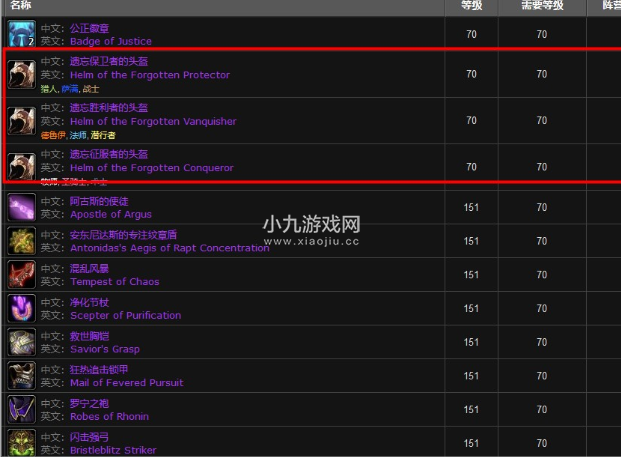
Task: Click the Savior's Grasp chest icon
Action: (x=22, y=342)
